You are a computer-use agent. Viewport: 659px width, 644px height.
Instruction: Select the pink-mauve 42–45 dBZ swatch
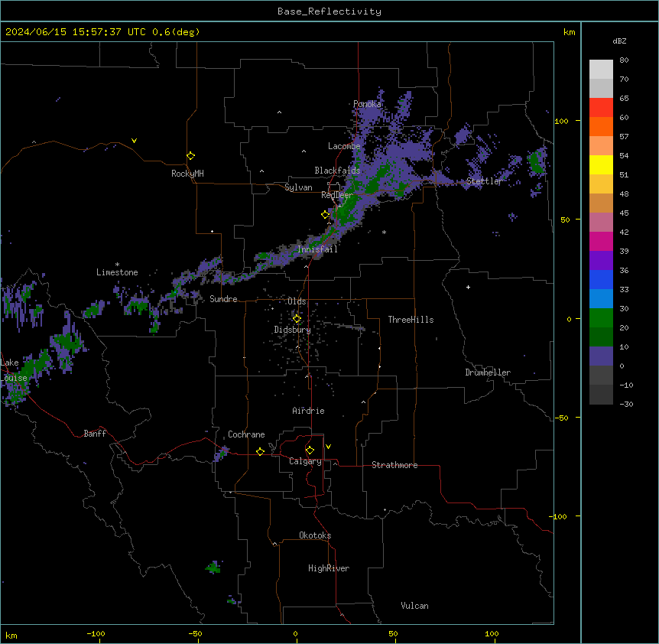coord(601,223)
